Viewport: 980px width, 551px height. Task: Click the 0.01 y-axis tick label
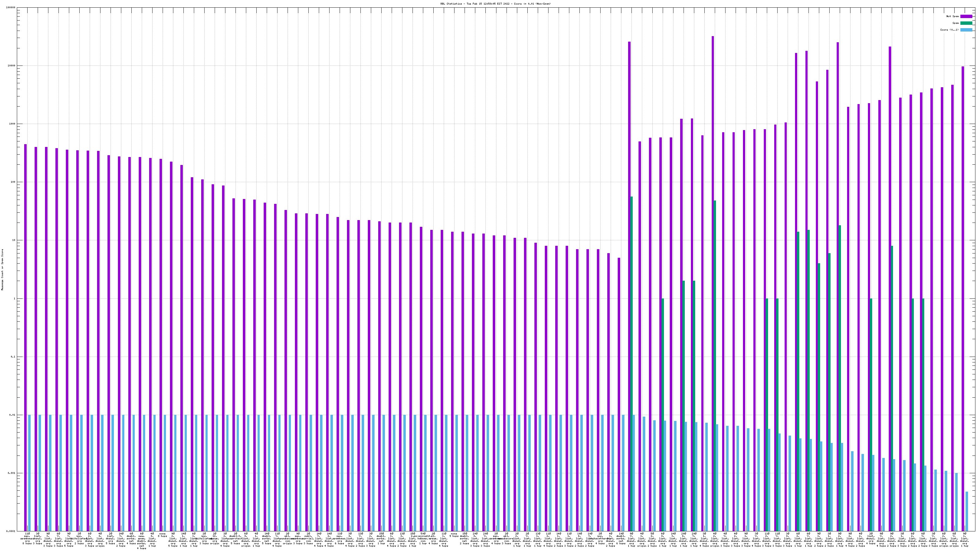(x=13, y=415)
